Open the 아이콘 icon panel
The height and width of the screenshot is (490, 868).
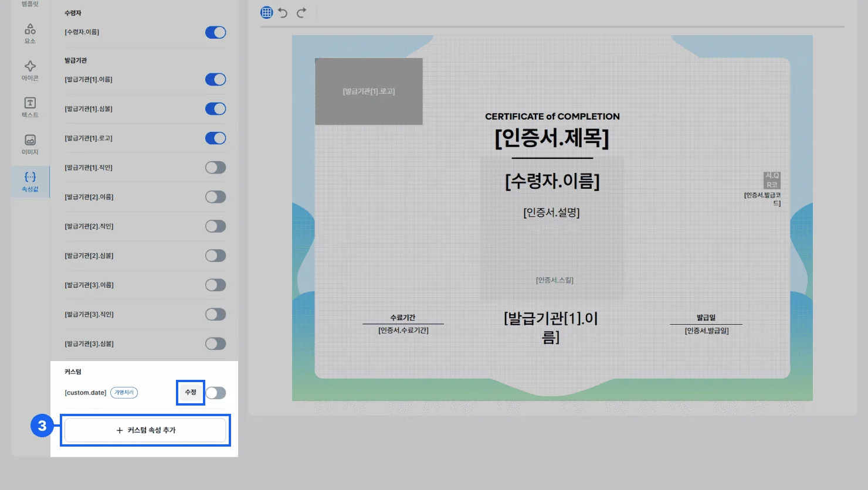coord(30,70)
